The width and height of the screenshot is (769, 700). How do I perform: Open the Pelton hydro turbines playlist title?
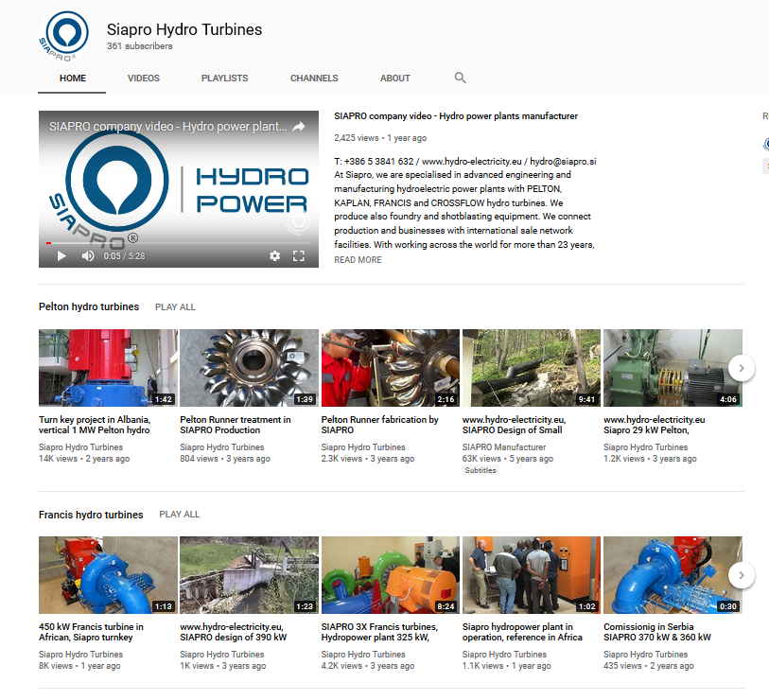[89, 306]
